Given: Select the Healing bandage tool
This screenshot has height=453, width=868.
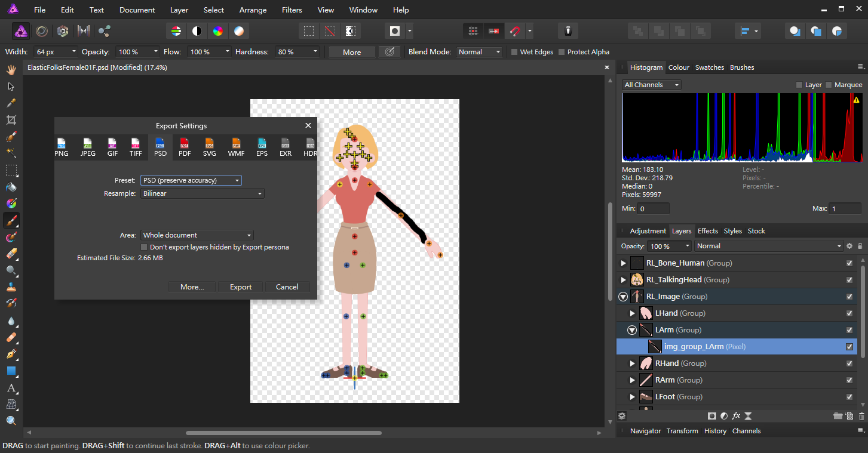Looking at the screenshot, I should click(x=11, y=337).
